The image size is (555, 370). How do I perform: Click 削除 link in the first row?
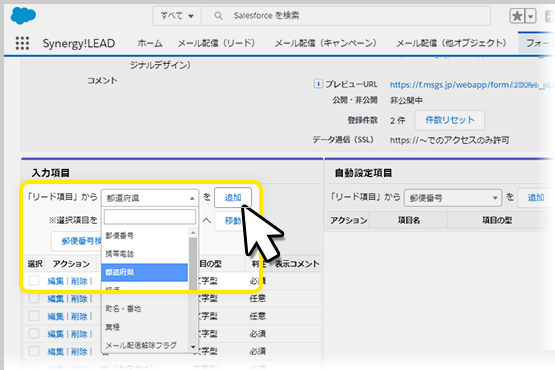point(79,281)
